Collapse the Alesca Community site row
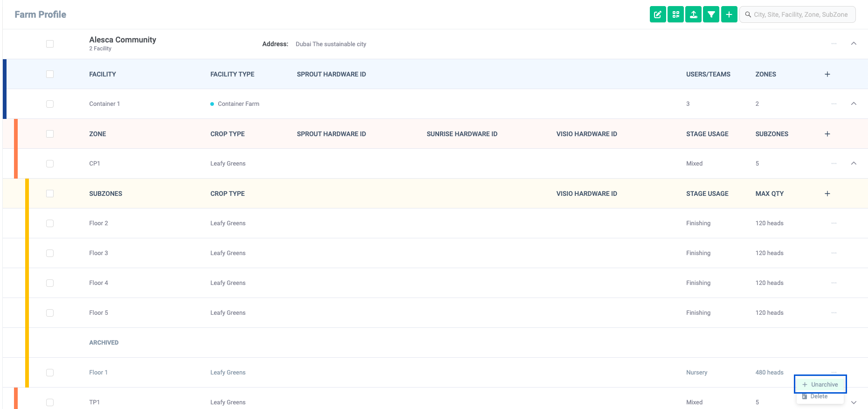 [854, 43]
